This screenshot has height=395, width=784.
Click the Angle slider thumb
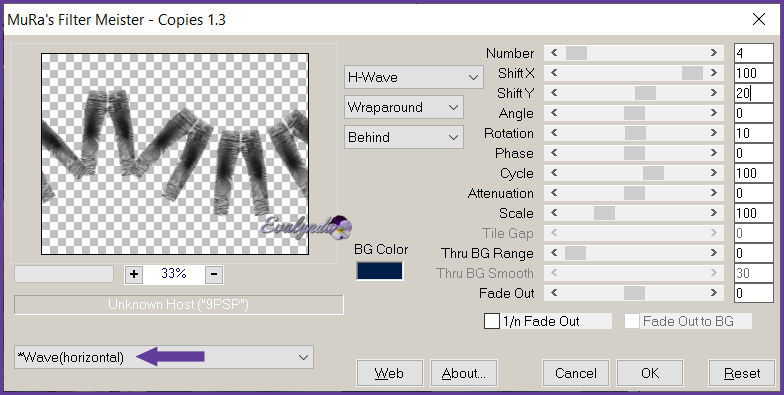point(634,113)
